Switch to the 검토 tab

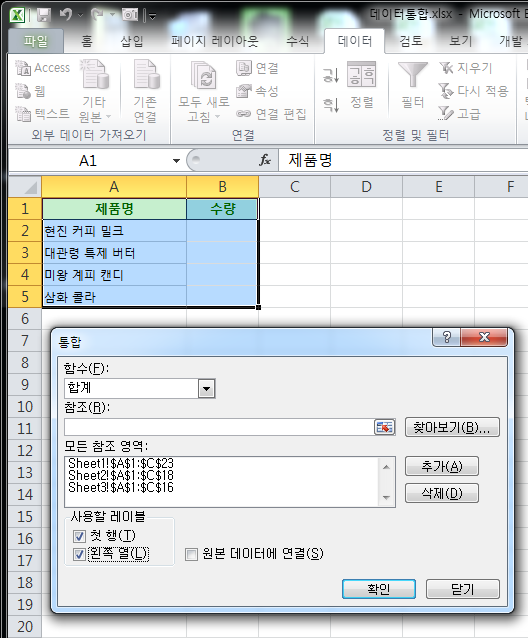pos(411,41)
